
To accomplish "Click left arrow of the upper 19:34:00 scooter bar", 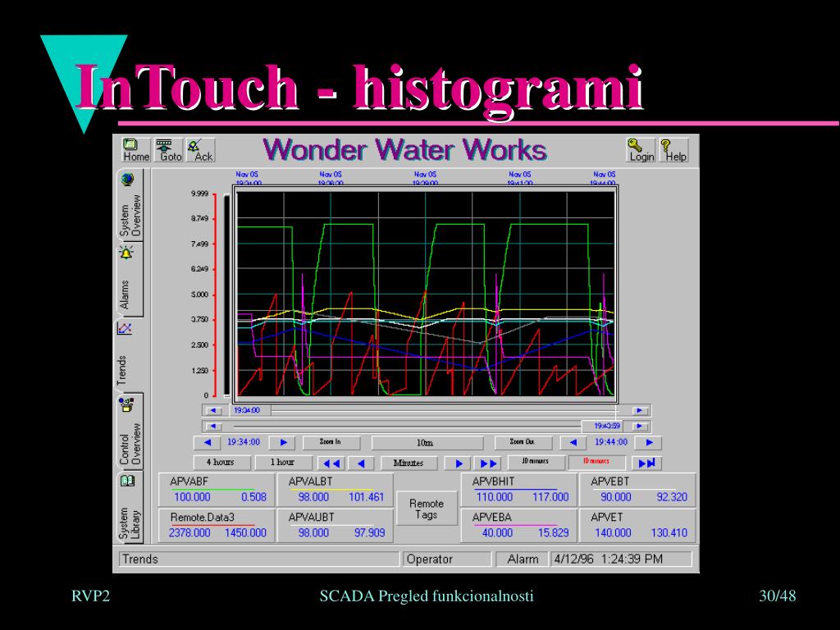I will pos(213,411).
